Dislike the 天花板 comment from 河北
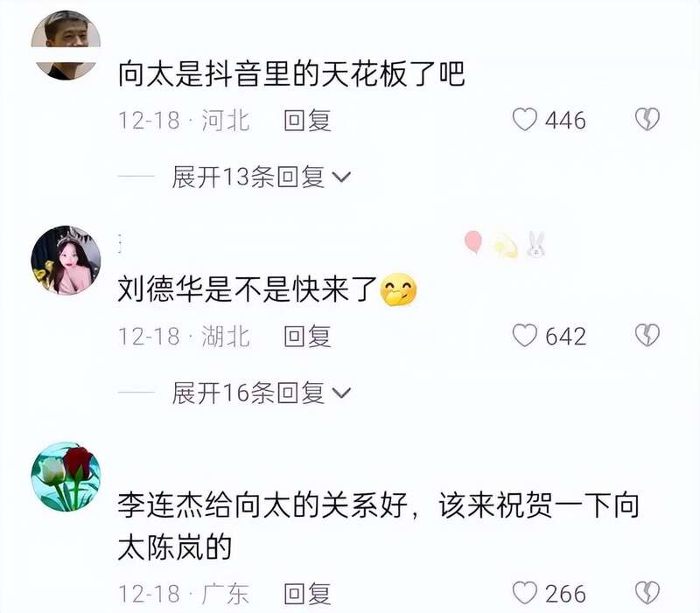Image resolution: width=700 pixels, height=613 pixels. coord(647,119)
